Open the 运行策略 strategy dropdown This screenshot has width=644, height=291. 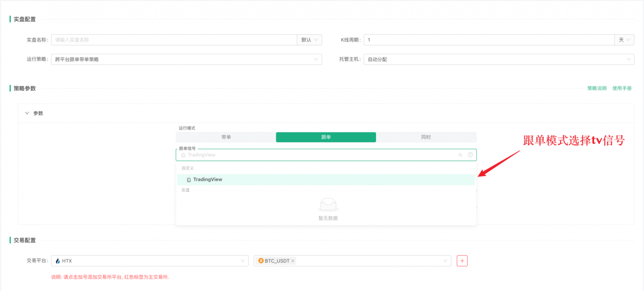pyautogui.click(x=186, y=59)
